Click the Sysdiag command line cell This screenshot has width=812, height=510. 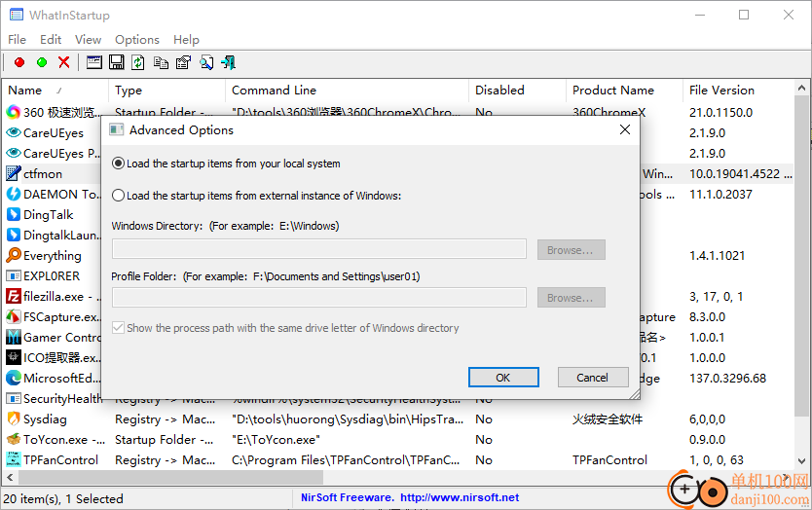(x=348, y=419)
